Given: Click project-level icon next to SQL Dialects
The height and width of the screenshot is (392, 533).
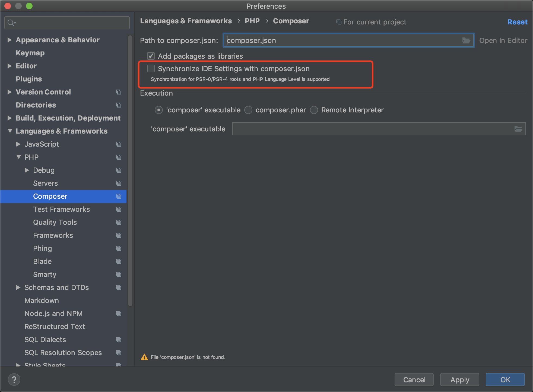Looking at the screenshot, I should tap(119, 340).
